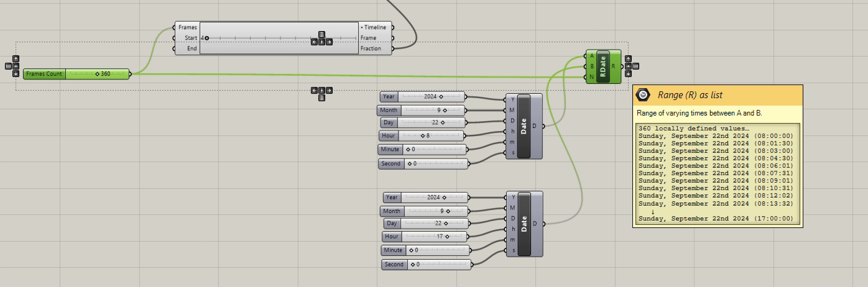Click the up arrow align widget left of Frames Count
This screenshot has width=868, height=287.
16,58
